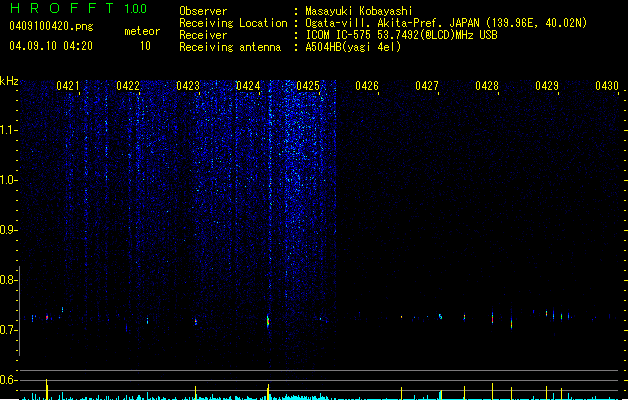
Task: Click the 0430 time marker
Action: (x=607, y=86)
